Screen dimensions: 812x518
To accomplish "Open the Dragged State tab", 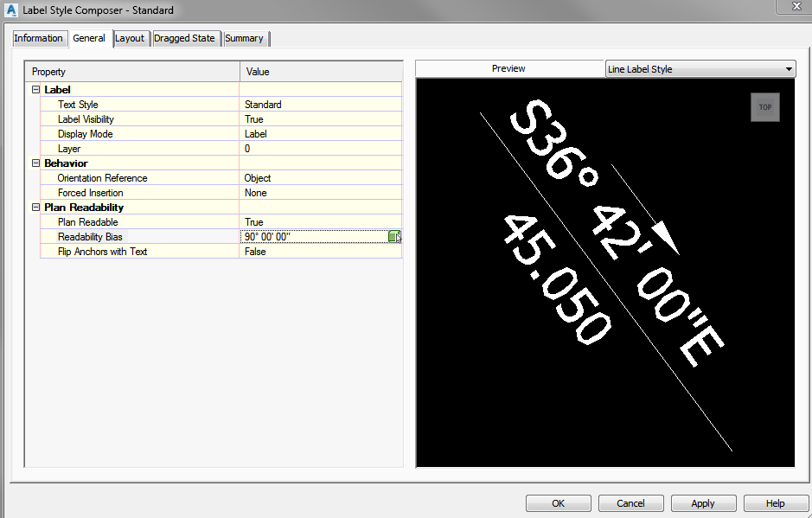I will tap(186, 38).
